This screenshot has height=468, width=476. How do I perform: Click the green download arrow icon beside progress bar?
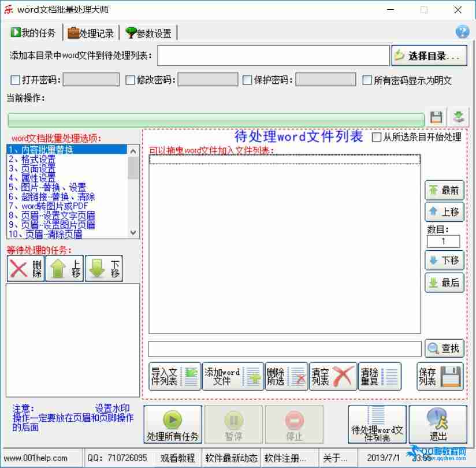point(459,117)
